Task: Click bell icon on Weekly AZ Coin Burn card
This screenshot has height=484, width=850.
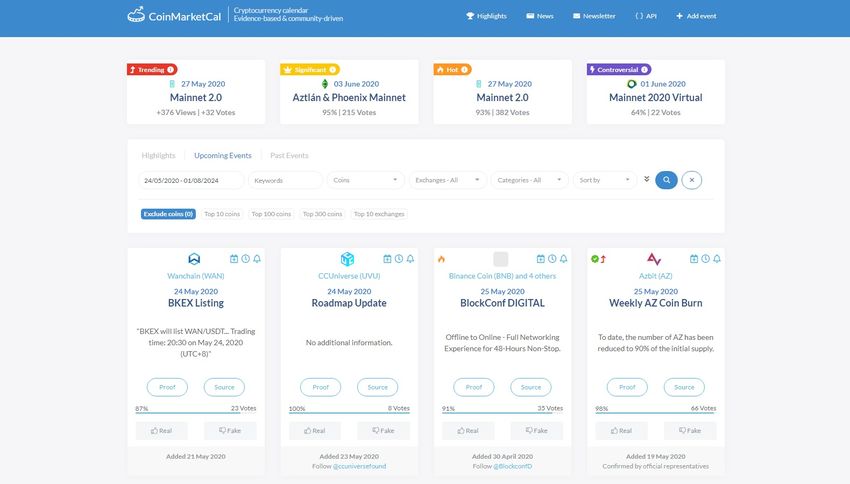Action: coord(717,259)
